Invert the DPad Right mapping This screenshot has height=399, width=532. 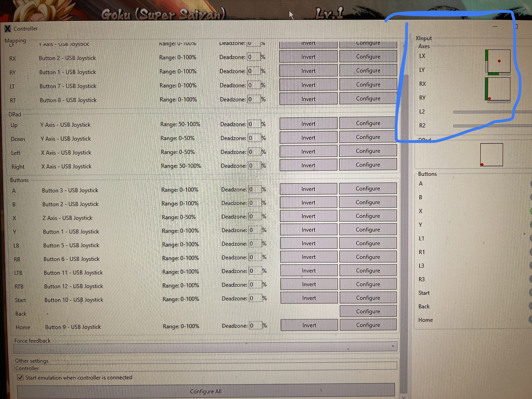(308, 165)
